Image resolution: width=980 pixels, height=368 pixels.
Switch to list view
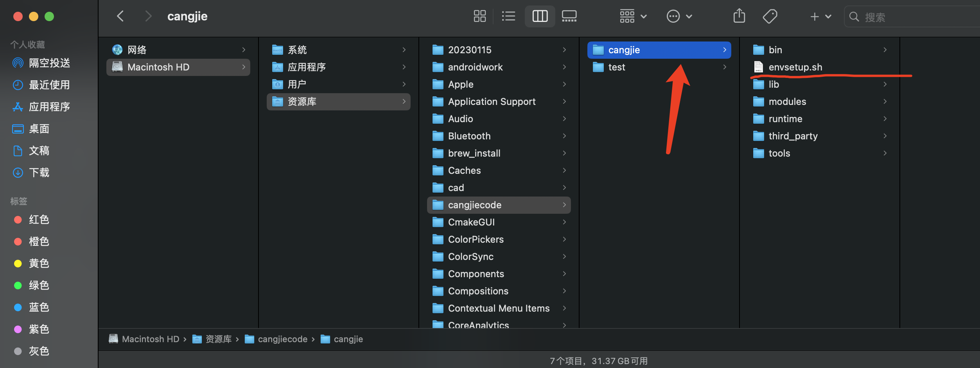pos(508,16)
